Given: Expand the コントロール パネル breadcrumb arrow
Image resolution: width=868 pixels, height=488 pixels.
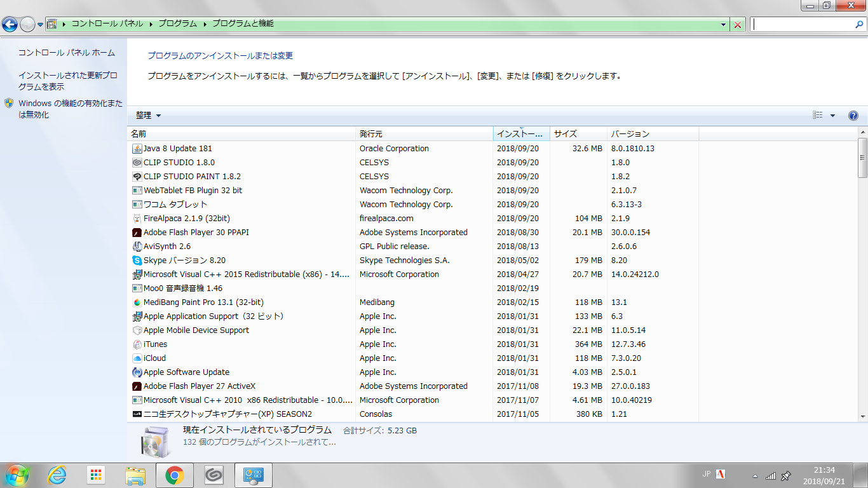Looking at the screenshot, I should pos(151,24).
